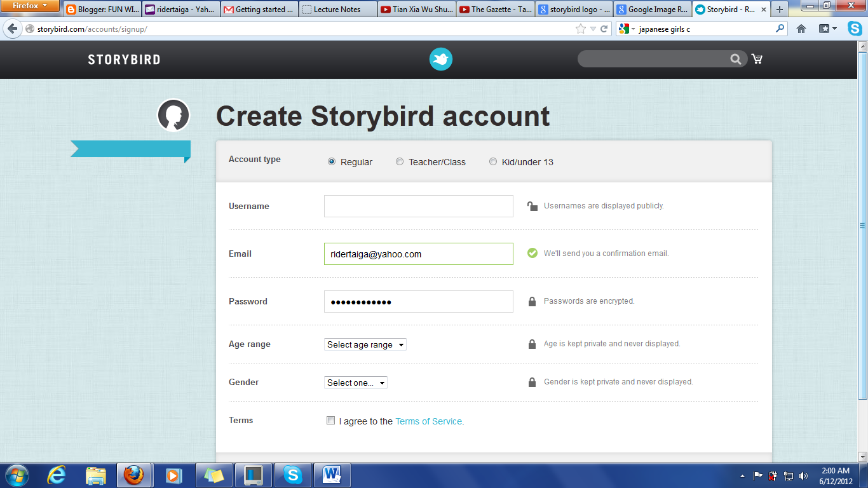Open Sticky Notes from the taskbar
868x488 pixels.
pyautogui.click(x=214, y=475)
